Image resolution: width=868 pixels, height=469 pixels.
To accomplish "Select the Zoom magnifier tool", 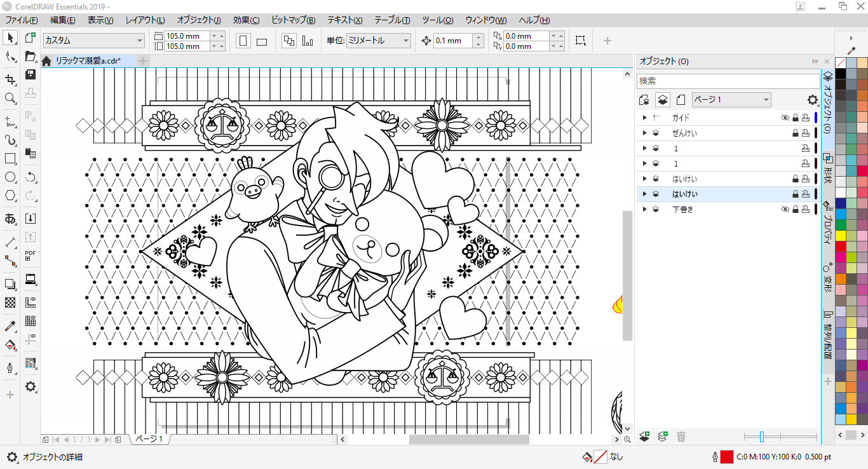I will coord(10,99).
